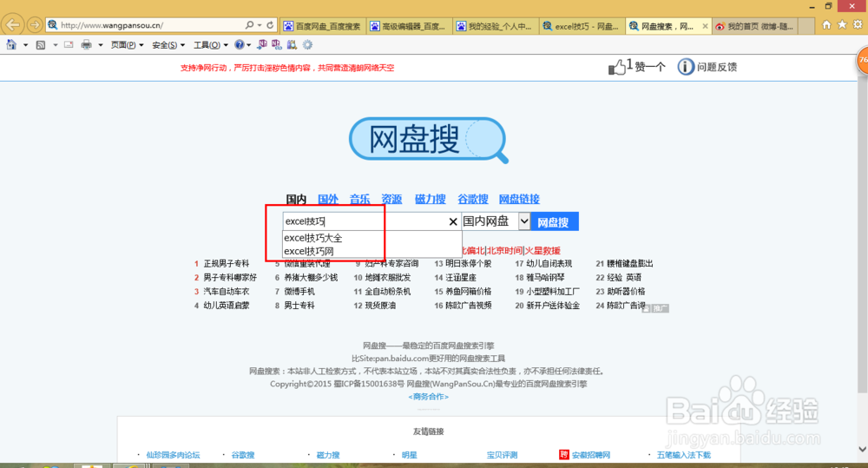Click the 北京时间 hot link

pyautogui.click(x=504, y=250)
